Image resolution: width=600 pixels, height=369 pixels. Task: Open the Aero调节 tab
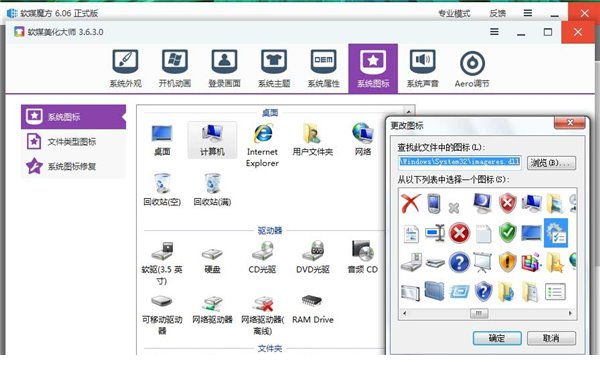[472, 69]
